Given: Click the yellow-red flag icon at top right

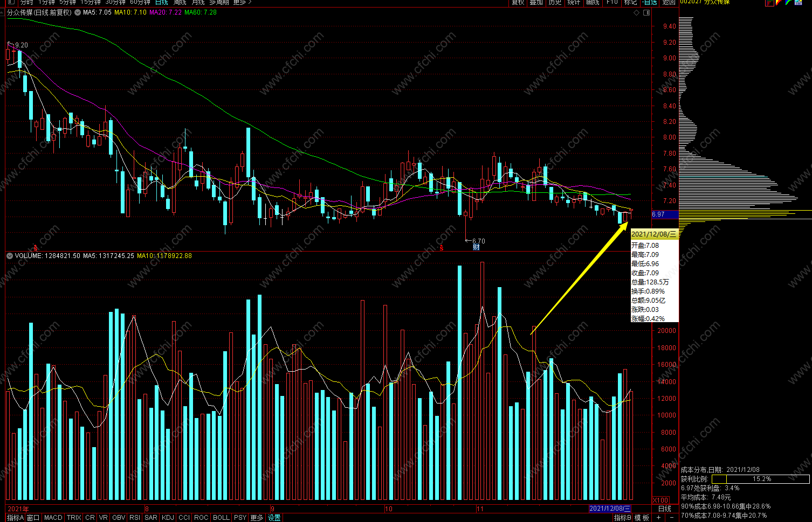Looking at the screenshot, I should pos(779,2).
